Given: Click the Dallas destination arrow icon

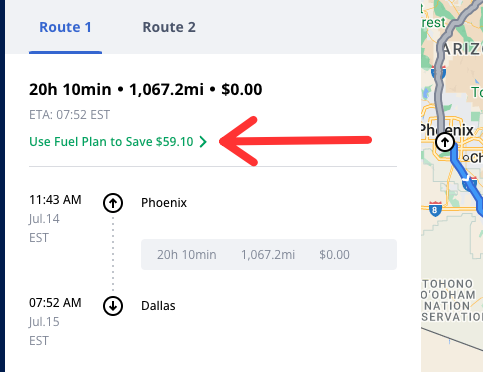Looking at the screenshot, I should [x=113, y=306].
